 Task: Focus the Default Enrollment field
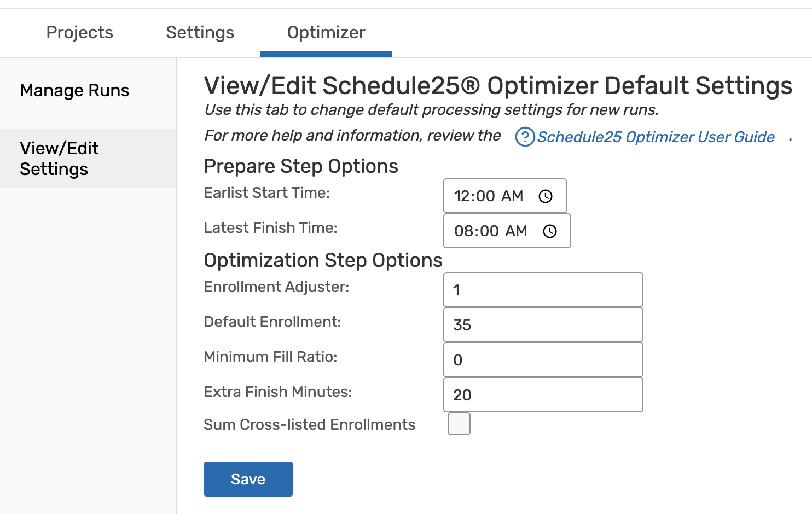543,325
